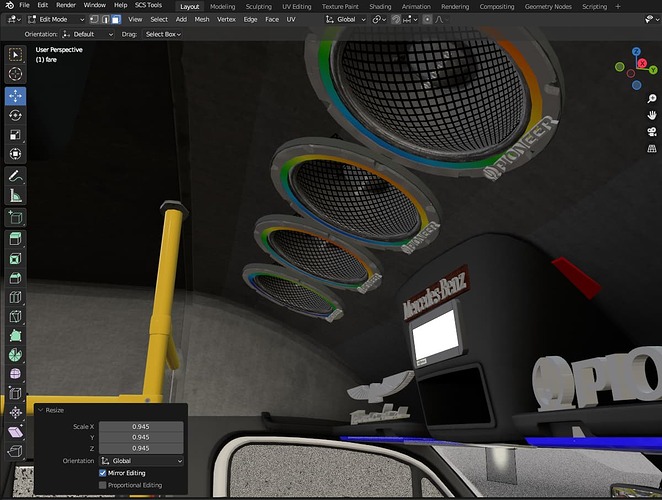Select the Shear tool
The height and width of the screenshot is (500, 662).
pos(16,432)
